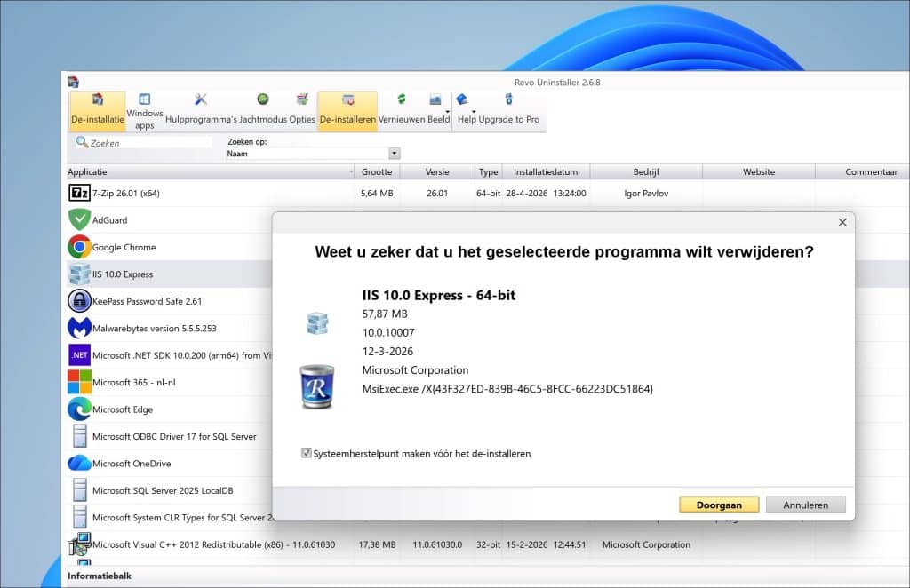Open Windows apps view
Viewport: 910px width, 588px height.
point(145,111)
